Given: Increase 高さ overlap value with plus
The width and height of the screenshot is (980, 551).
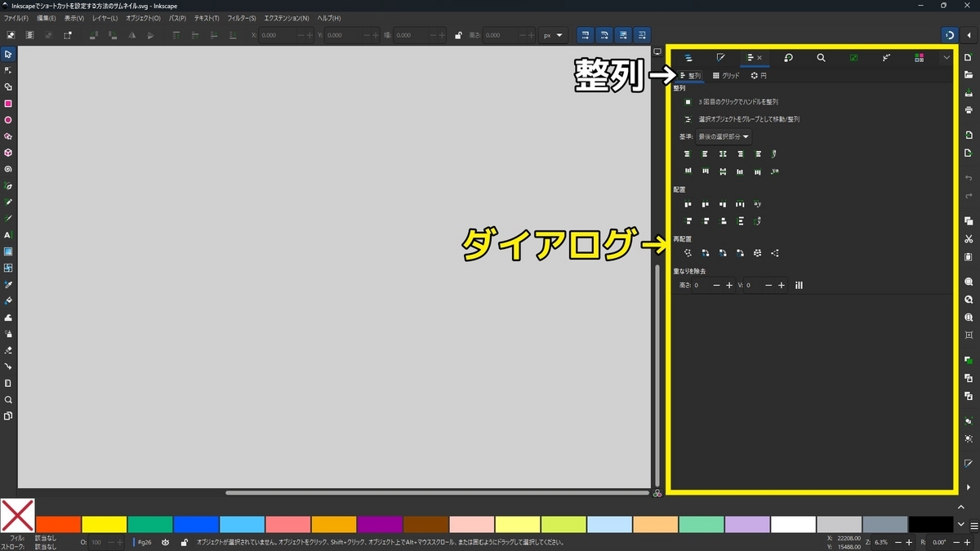Looking at the screenshot, I should (729, 286).
